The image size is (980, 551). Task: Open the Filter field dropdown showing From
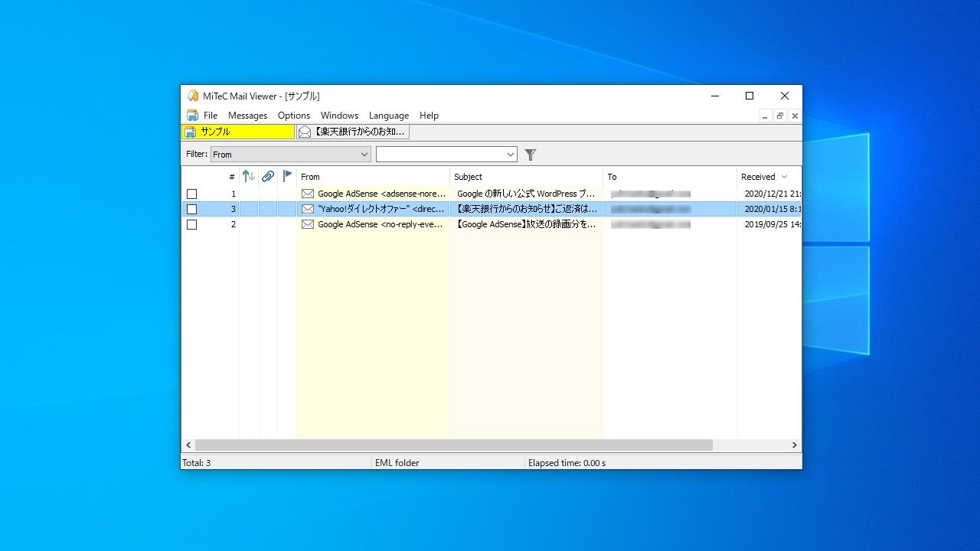tap(291, 154)
